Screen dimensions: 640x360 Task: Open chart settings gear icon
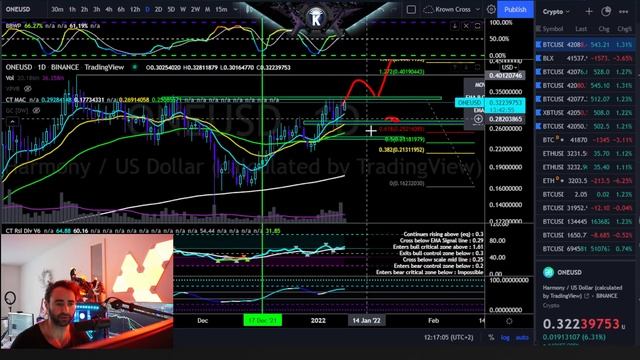pyautogui.click(x=491, y=9)
